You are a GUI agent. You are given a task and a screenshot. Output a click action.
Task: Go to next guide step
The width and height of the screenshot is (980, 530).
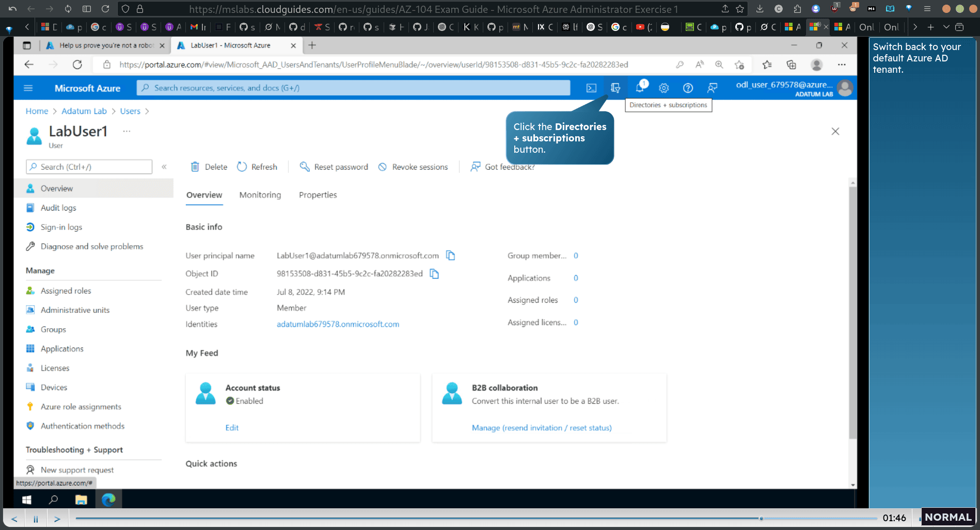57,519
